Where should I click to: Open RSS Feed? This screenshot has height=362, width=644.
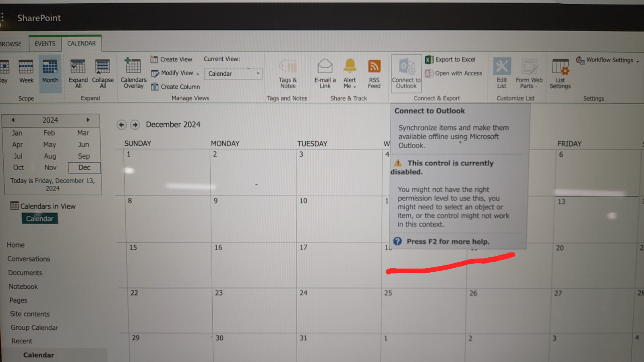374,73
